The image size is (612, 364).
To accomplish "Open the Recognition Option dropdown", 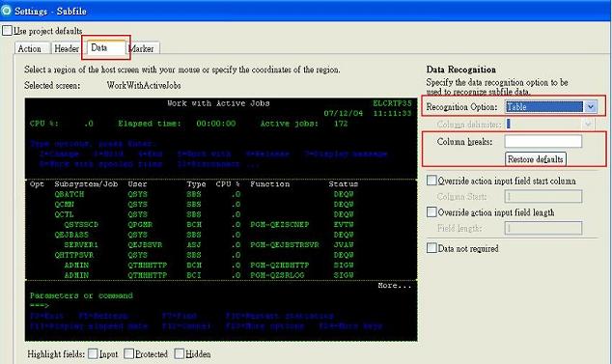I will [x=551, y=106].
